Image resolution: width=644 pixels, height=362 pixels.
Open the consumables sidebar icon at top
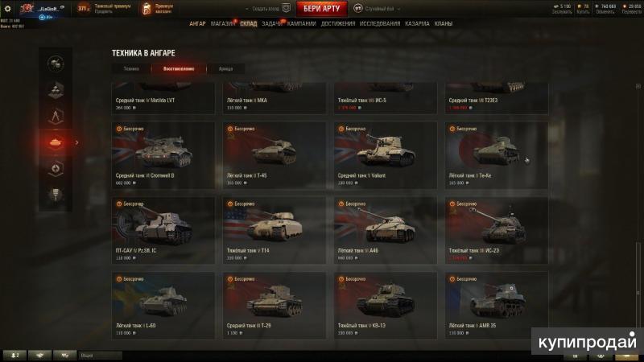click(56, 64)
